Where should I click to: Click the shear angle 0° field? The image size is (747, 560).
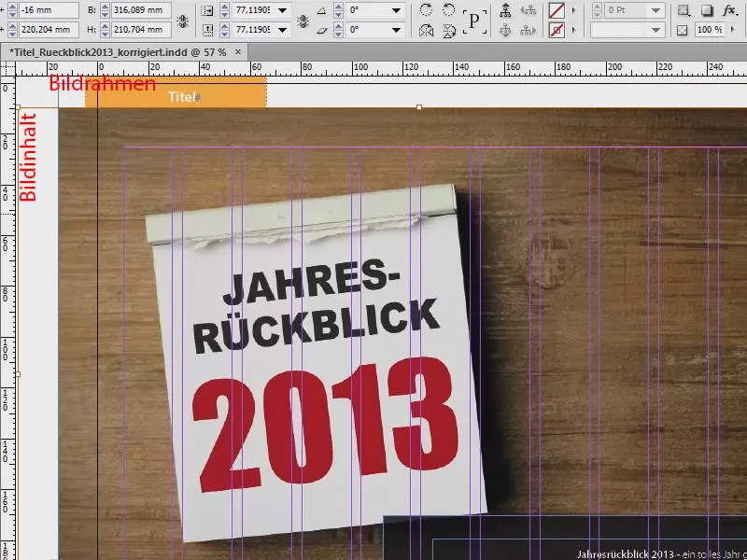(368, 30)
